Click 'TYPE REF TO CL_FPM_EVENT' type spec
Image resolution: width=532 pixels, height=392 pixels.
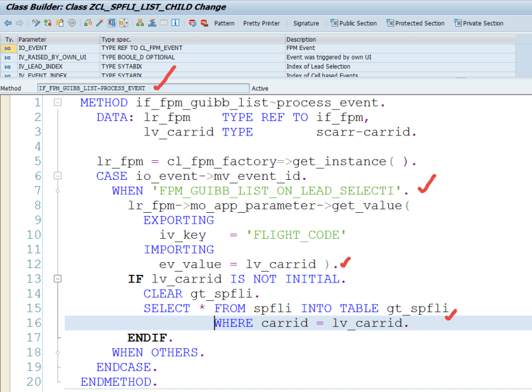click(142, 48)
